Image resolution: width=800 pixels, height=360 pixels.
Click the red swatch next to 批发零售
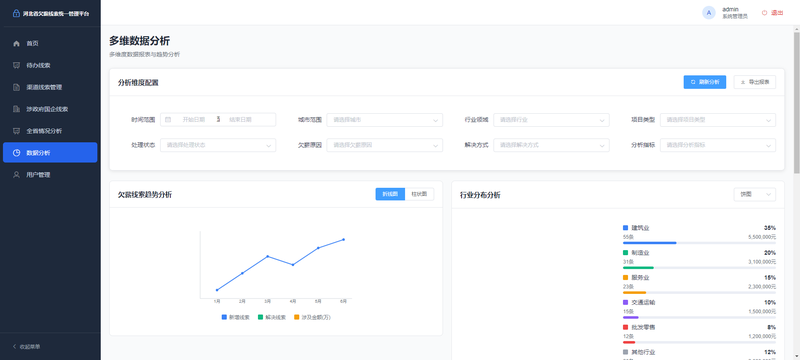(626, 327)
